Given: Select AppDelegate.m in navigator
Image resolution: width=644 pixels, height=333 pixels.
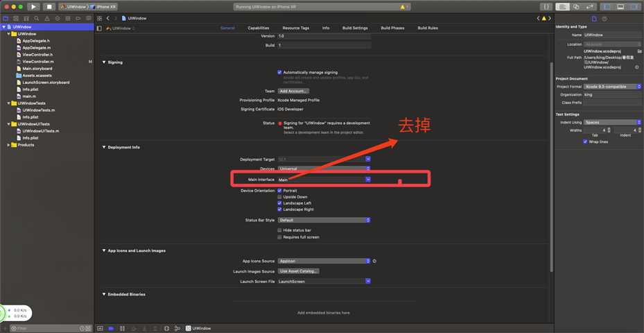Looking at the screenshot, I should (37, 48).
